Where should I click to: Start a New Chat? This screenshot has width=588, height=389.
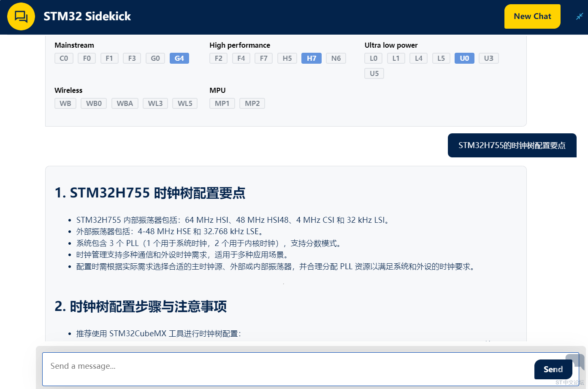coord(532,16)
